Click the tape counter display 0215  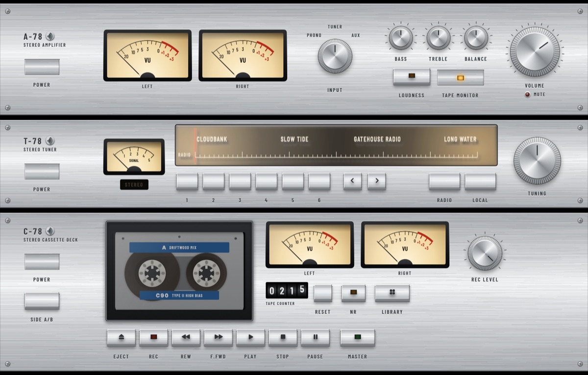[287, 290]
